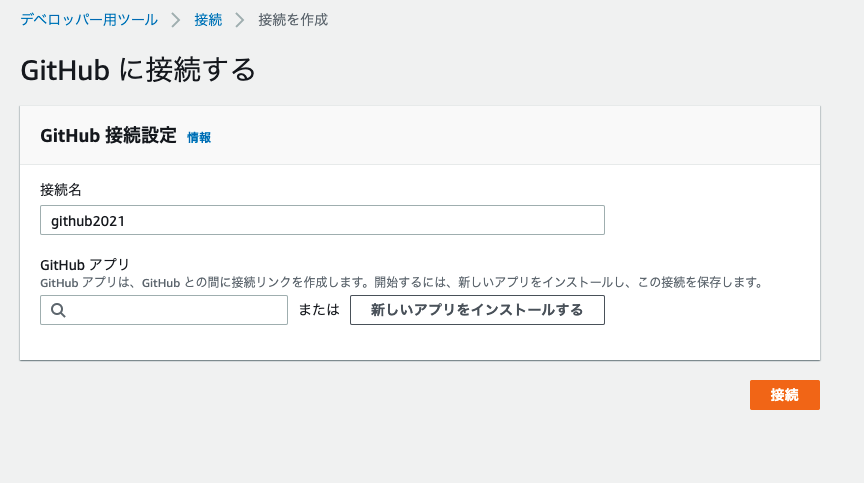Click the または text

[319, 310]
